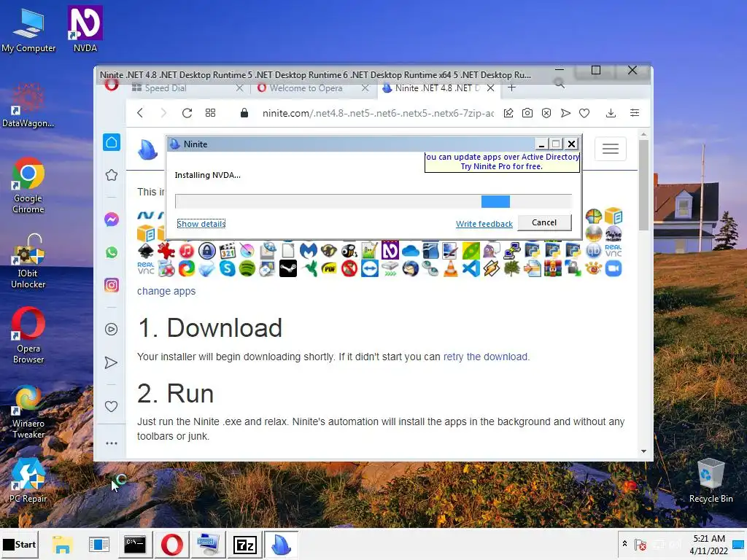Open Messenger in Opera sidebar
Viewport: 747px width, 560px height.
point(112,219)
